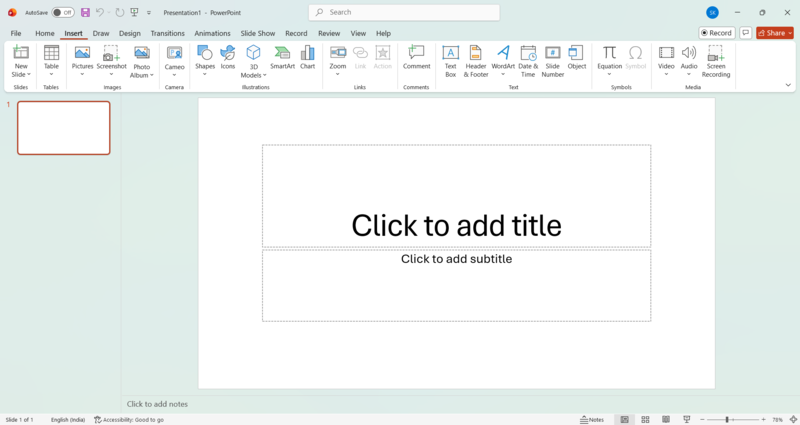Insert Audio
800x425 pixels.
point(689,61)
